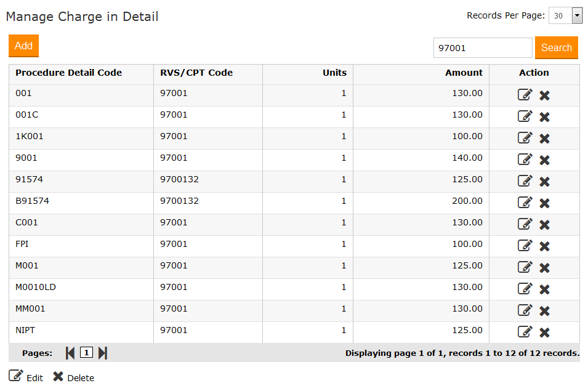This screenshot has width=588, height=391.
Task: Click the Amount column header
Action: tap(464, 73)
